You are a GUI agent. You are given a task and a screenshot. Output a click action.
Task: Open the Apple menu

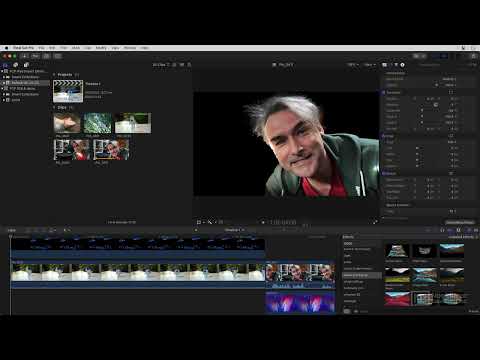pyautogui.click(x=6, y=48)
